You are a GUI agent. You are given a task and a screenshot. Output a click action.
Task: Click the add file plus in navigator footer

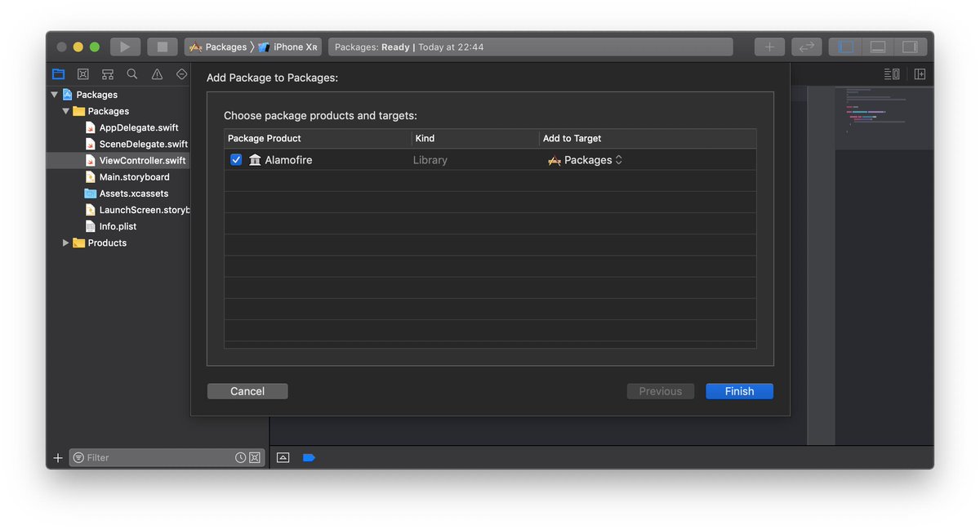(x=58, y=458)
